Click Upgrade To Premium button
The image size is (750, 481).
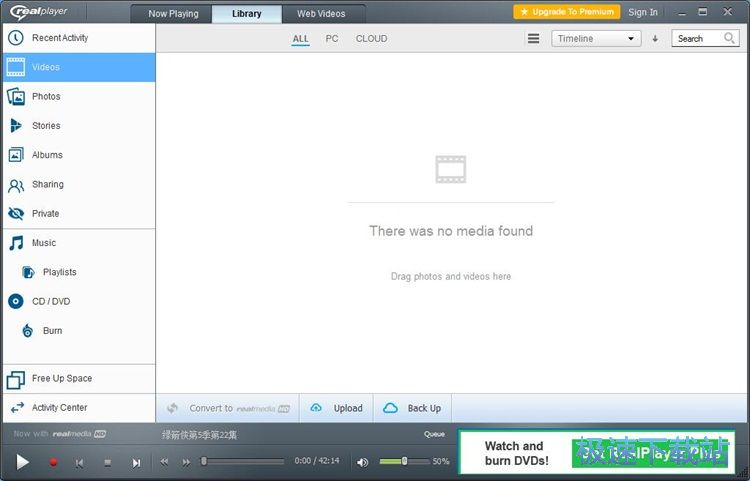566,12
